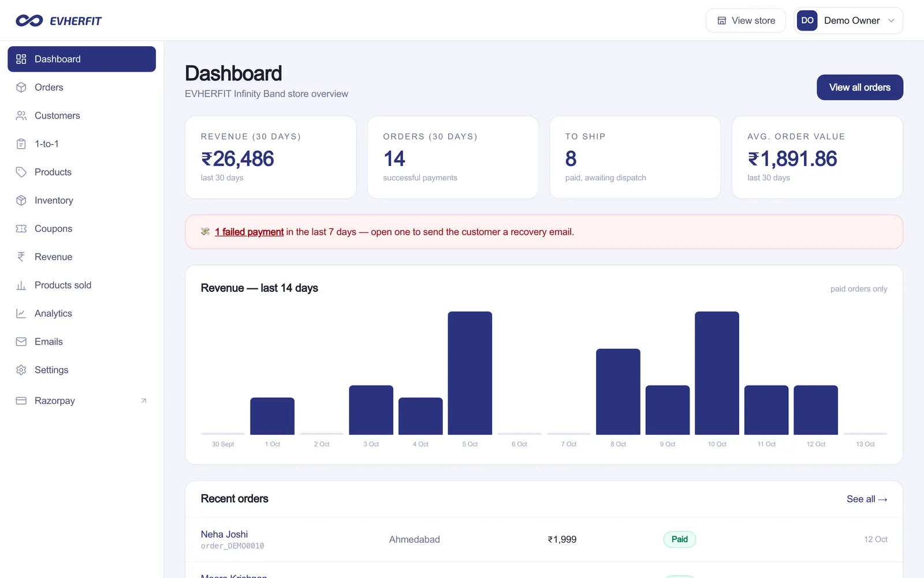This screenshot has height=578, width=924.
Task: Expand the Demo Owner account chevron
Action: coord(891,21)
